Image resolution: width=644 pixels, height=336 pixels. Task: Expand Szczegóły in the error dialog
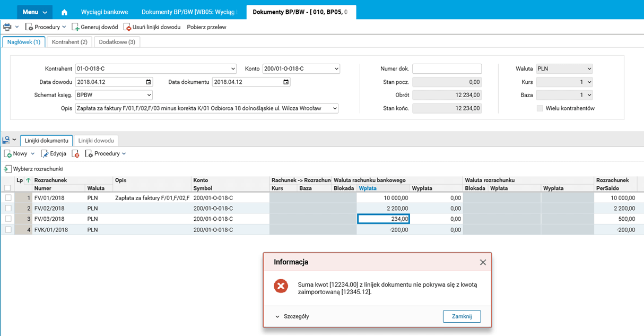292,316
